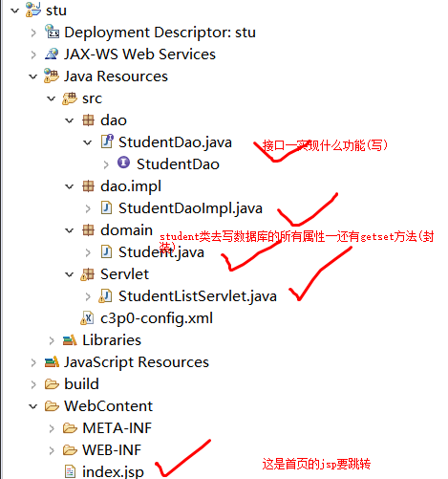Click the JAX-WS Web Services icon
Viewport: 448px width, 479px height.
click(52, 54)
